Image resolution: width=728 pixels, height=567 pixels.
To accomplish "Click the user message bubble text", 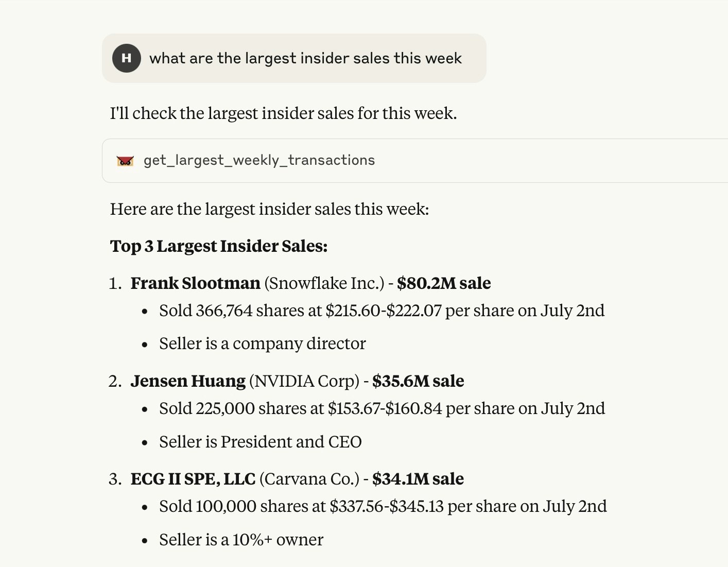I will [305, 58].
